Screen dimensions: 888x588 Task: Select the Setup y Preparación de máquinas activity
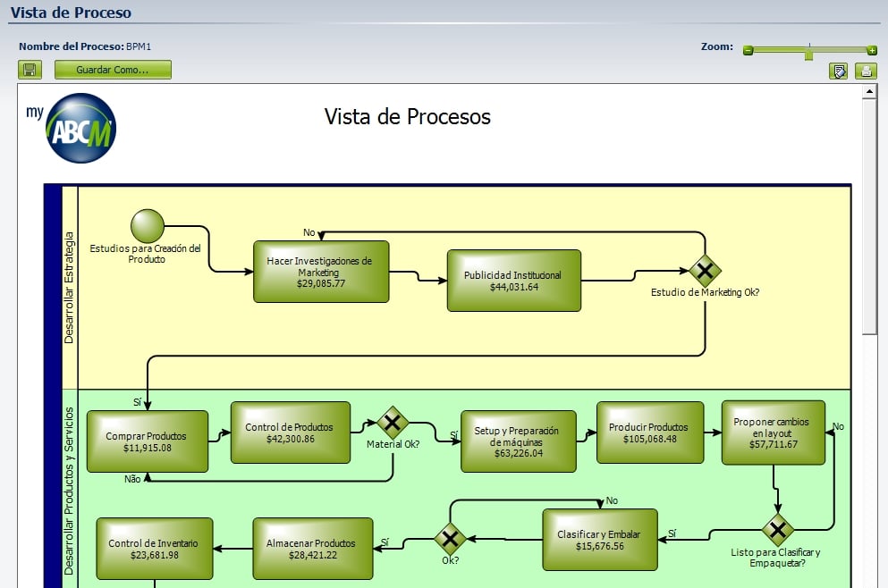tap(518, 441)
